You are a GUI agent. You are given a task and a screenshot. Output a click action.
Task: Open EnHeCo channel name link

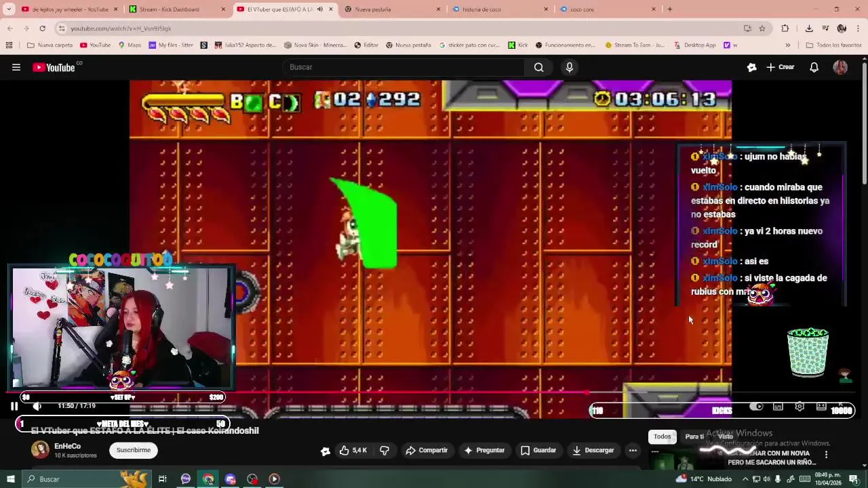click(67, 446)
